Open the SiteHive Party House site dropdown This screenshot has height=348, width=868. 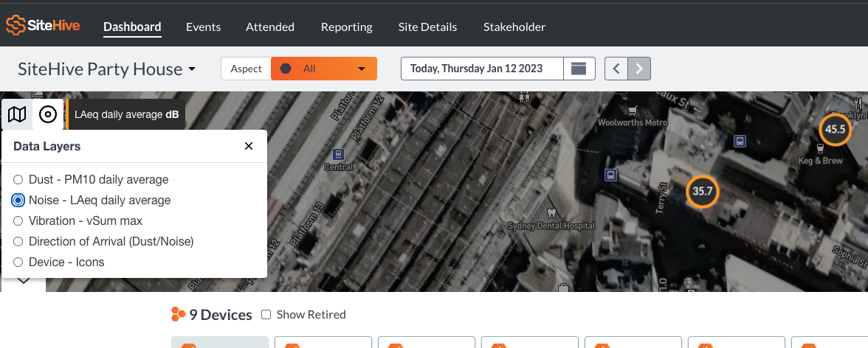pos(107,69)
